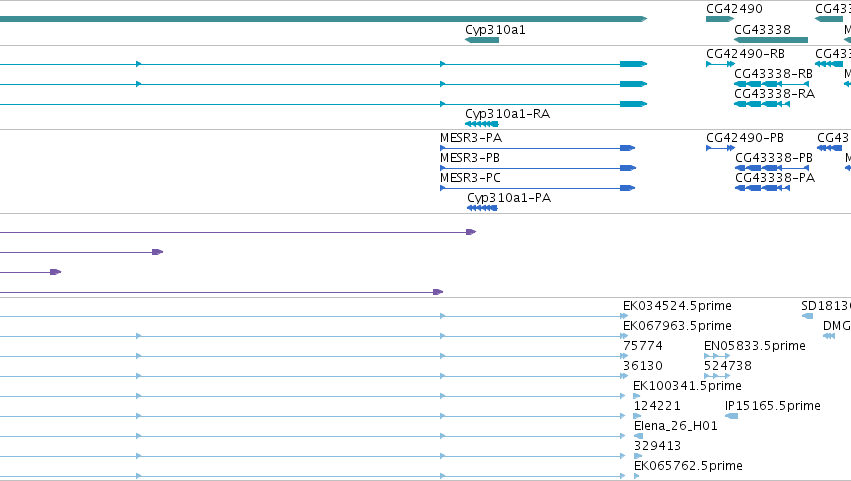Select the CG43338 gene bar
This screenshot has width=851, height=481.
(x=771, y=40)
